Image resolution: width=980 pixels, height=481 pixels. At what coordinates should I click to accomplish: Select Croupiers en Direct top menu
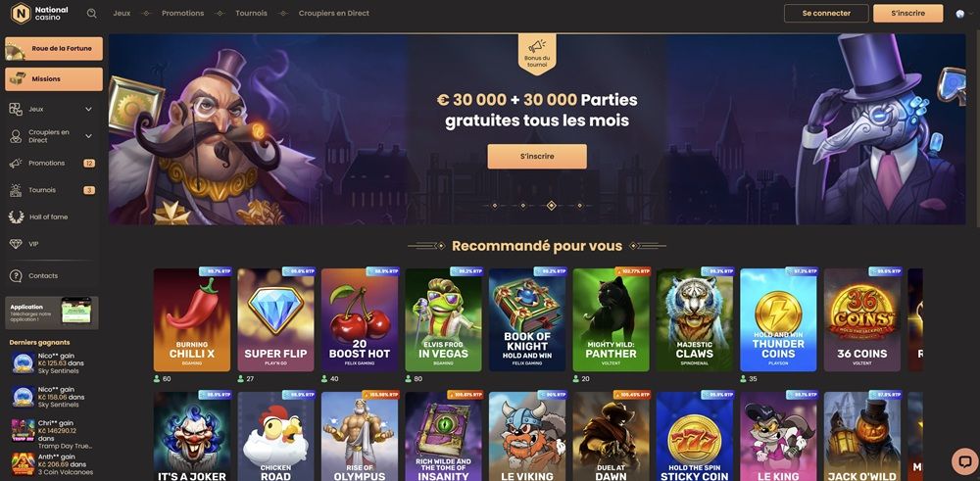point(334,13)
